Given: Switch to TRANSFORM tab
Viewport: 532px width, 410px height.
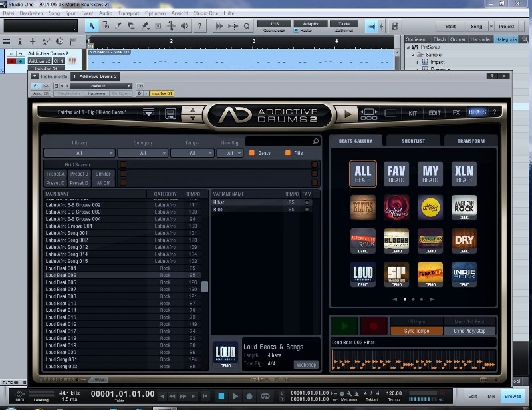Looking at the screenshot, I should [471, 141].
